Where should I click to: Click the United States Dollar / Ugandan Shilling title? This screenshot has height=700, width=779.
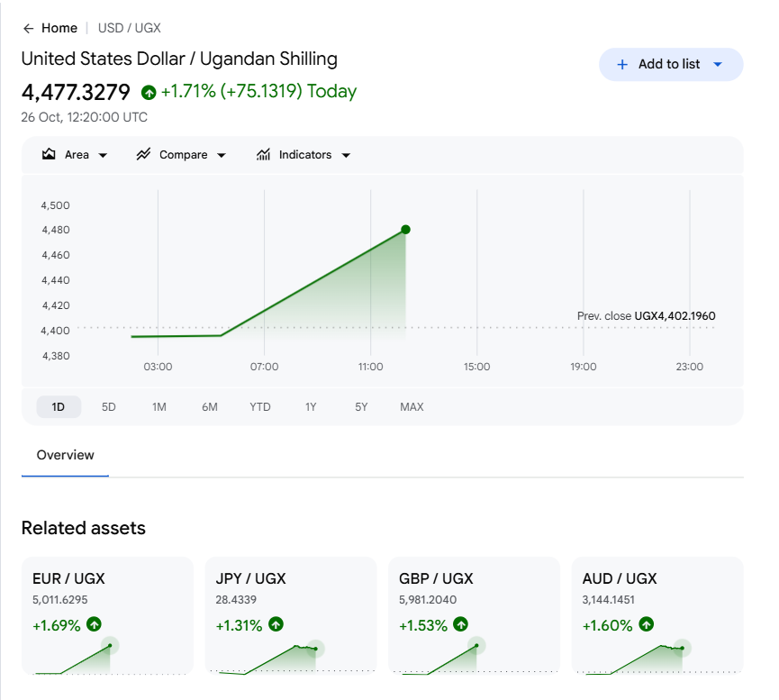click(x=179, y=59)
